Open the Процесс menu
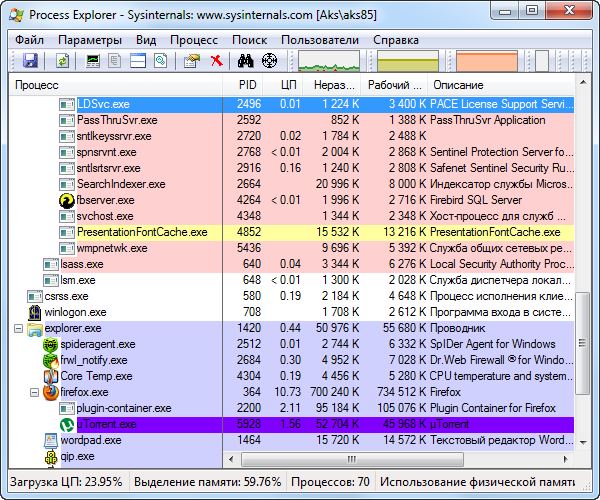Image resolution: width=600 pixels, height=500 pixels. point(193,40)
